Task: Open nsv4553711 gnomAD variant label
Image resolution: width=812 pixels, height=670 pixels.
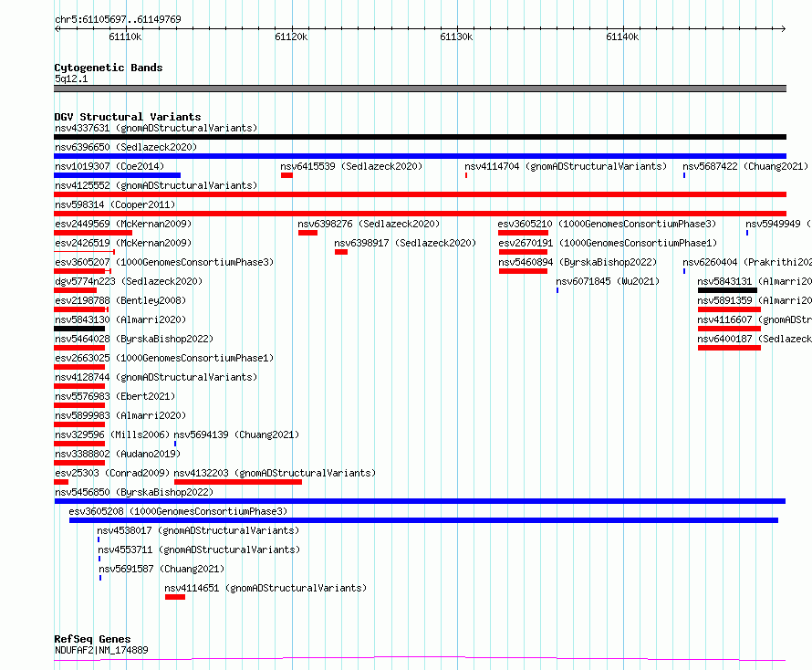Action: pos(199,550)
